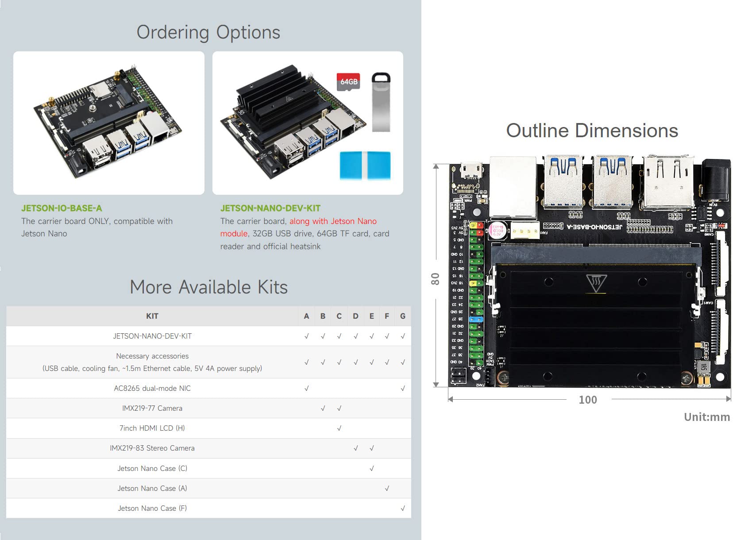Click the JETSON-NANO-DEV-KIT table row label
Screen dimensions: 756x540
(152, 336)
